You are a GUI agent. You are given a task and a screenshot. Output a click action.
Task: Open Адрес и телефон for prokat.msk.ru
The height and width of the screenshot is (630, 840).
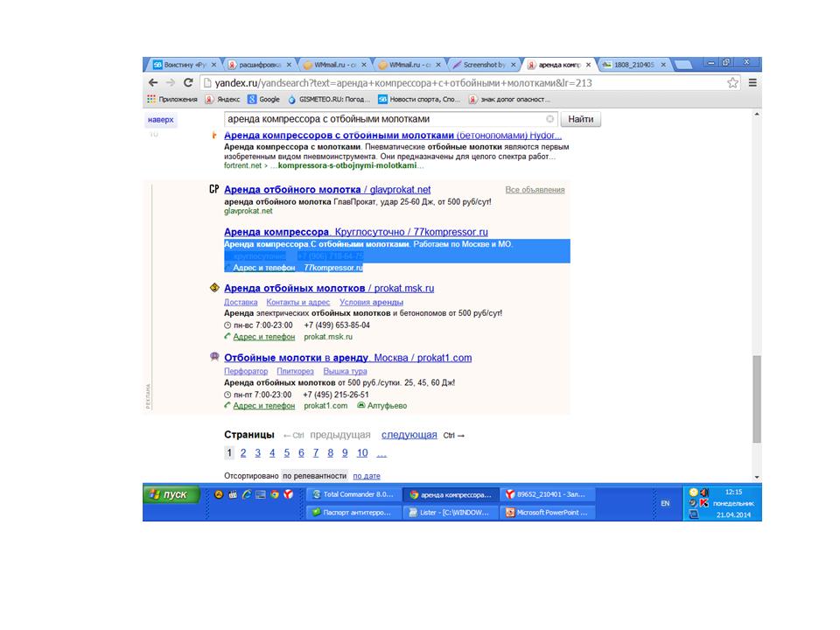(x=263, y=337)
